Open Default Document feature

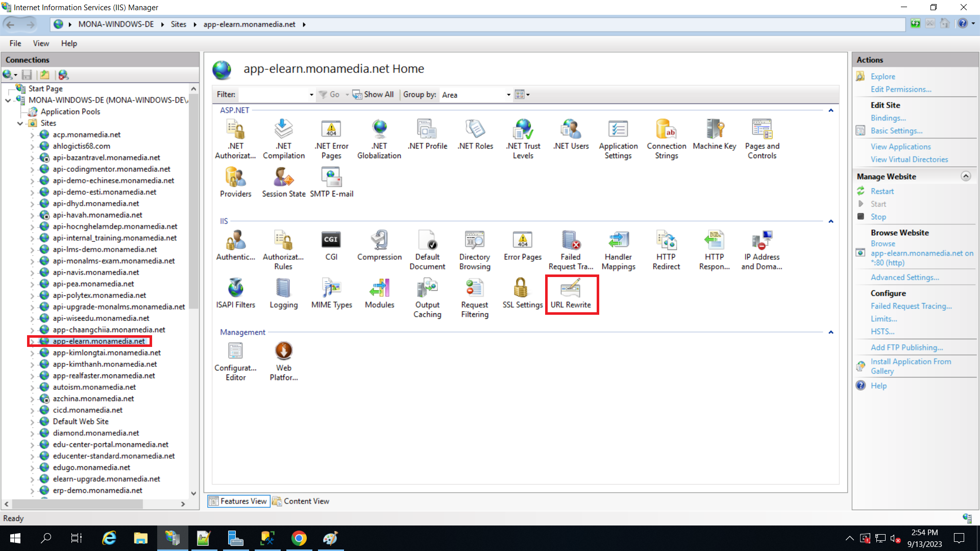point(427,250)
